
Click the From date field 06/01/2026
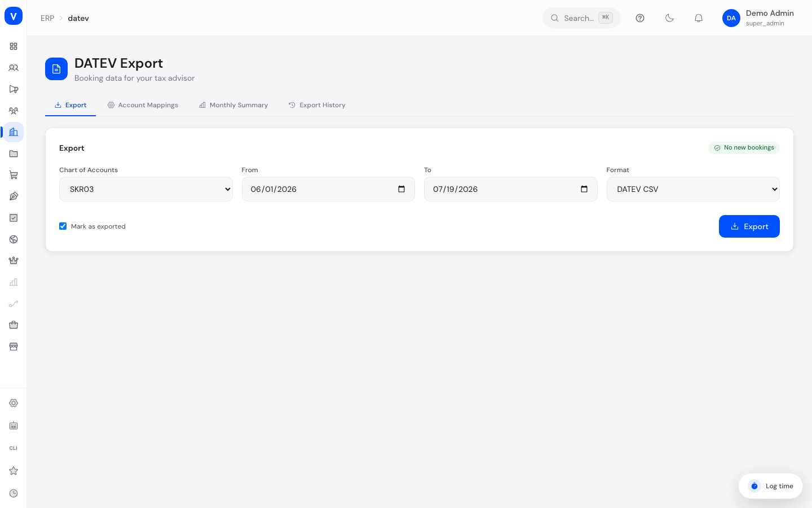pos(328,189)
